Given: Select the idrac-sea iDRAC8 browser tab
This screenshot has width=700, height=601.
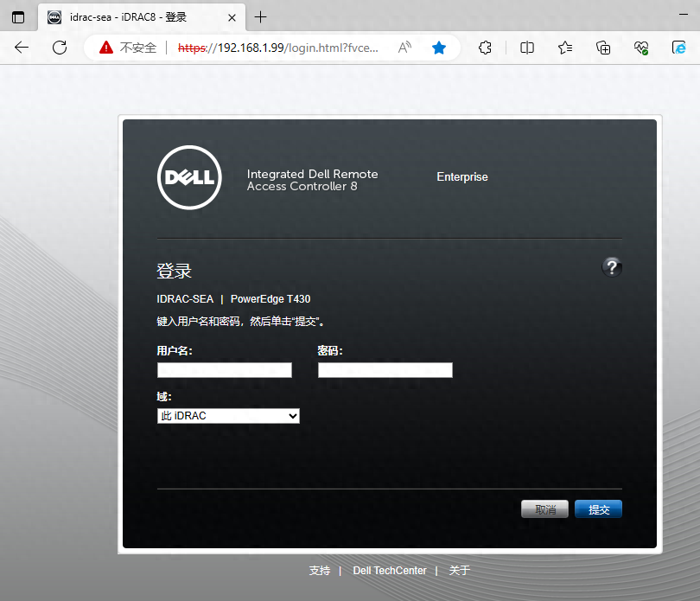Looking at the screenshot, I should pyautogui.click(x=134, y=17).
